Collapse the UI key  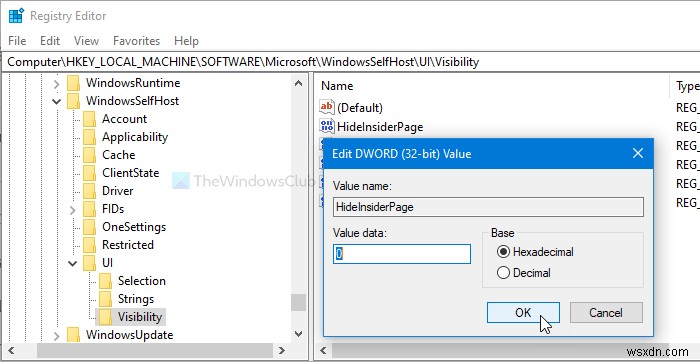[x=72, y=263]
